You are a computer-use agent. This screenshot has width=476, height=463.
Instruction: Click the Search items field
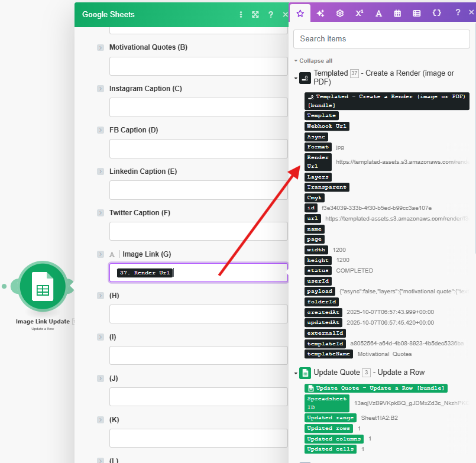coord(381,39)
